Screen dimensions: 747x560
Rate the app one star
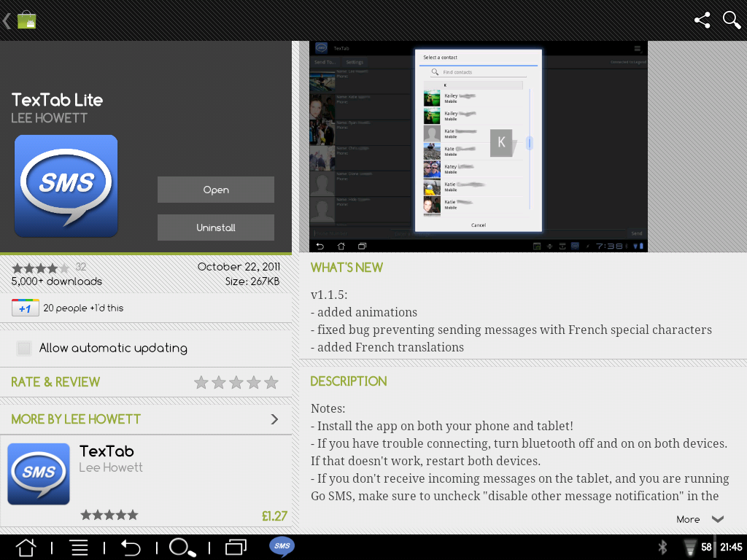(x=201, y=382)
